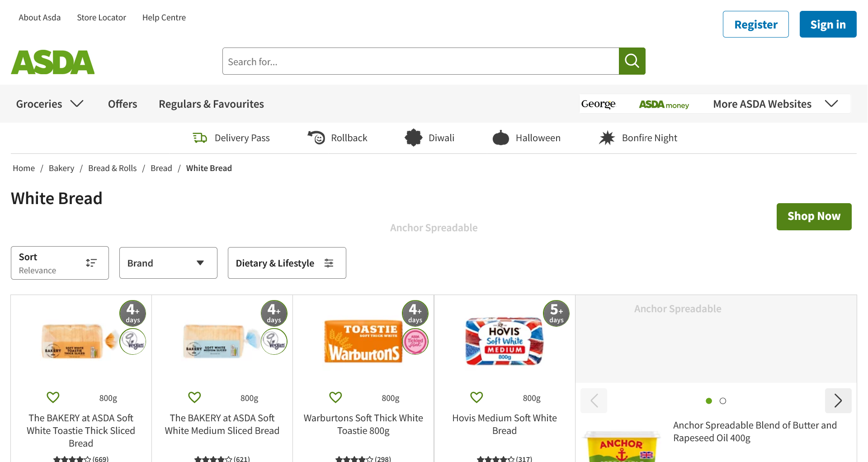Open the Offers menu item
Viewport: 868px width, 462px height.
[123, 104]
